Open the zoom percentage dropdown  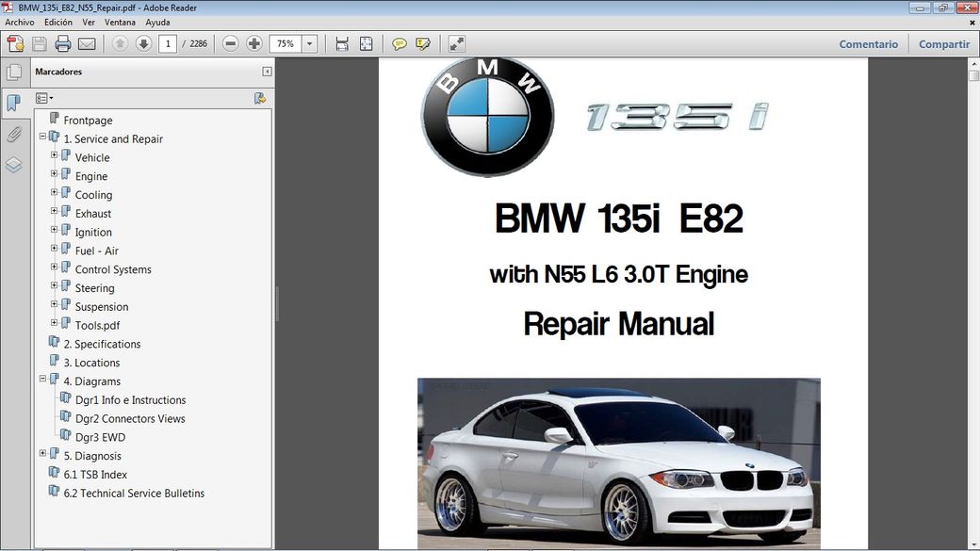click(310, 44)
